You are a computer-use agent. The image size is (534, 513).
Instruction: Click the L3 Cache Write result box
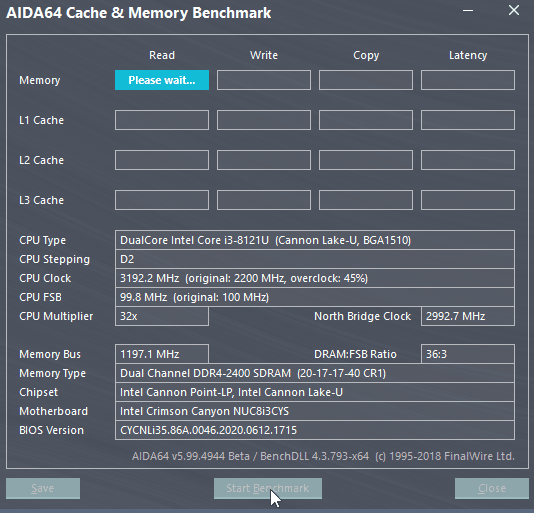264,200
